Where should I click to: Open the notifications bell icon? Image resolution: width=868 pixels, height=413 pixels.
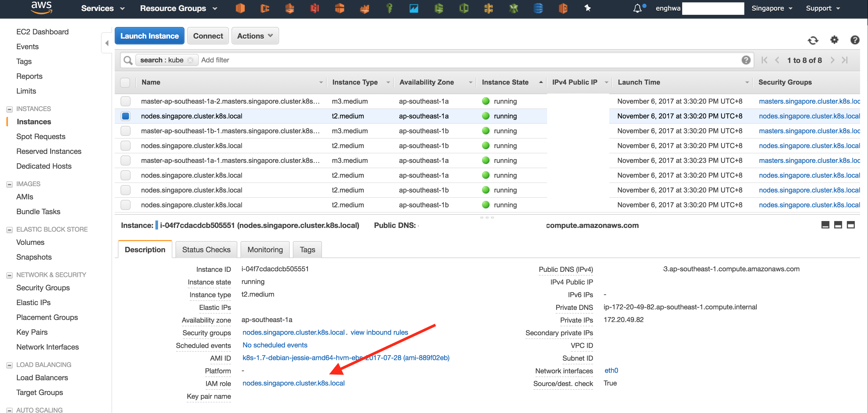click(x=638, y=8)
